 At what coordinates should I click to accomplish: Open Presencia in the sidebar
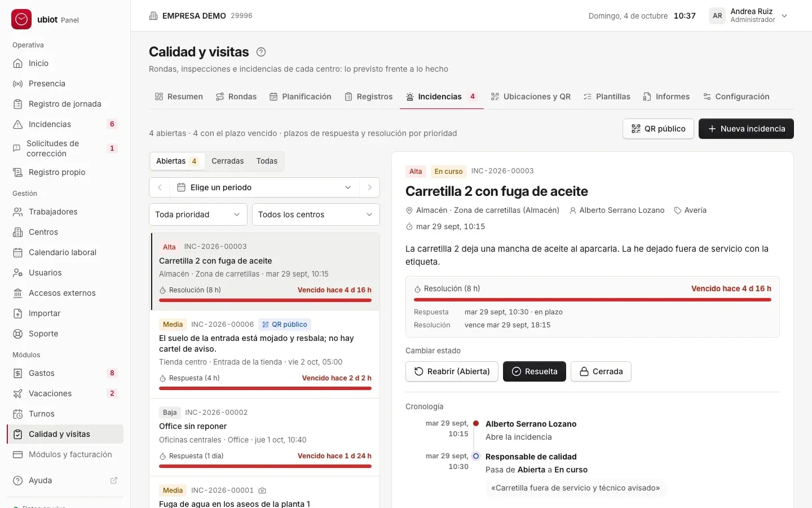click(x=65, y=84)
